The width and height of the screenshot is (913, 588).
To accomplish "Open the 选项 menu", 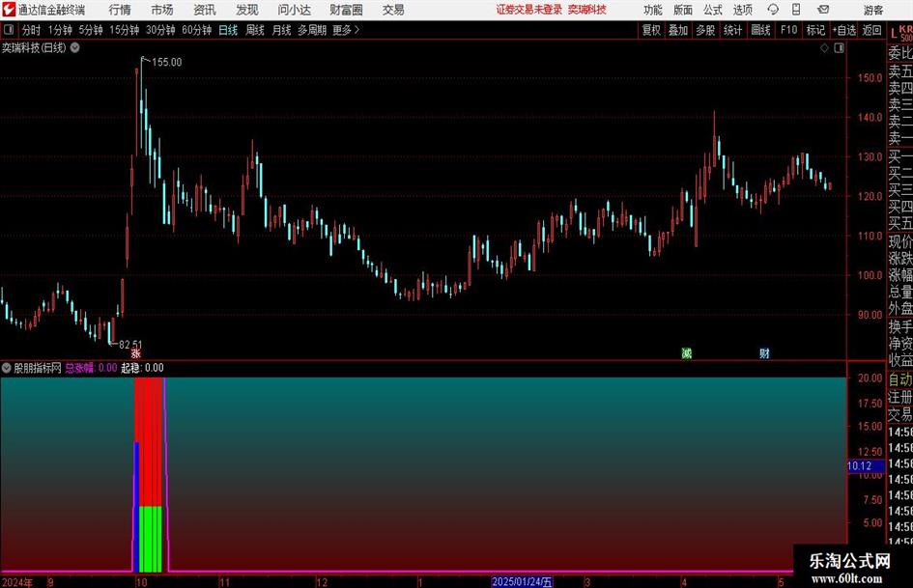I will pos(742,10).
